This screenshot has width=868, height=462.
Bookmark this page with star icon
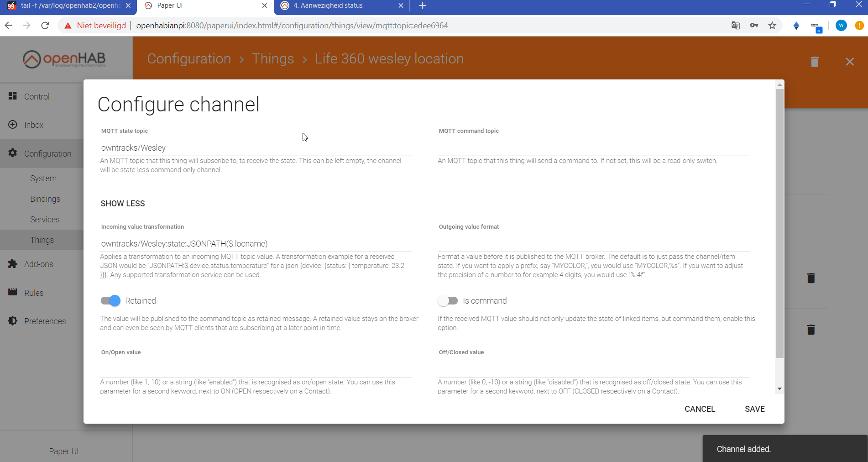[x=772, y=26]
